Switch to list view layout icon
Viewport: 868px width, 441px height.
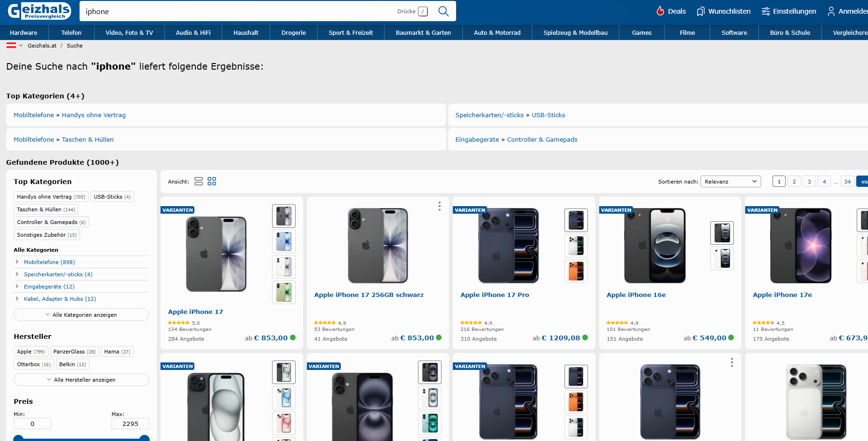coord(199,181)
